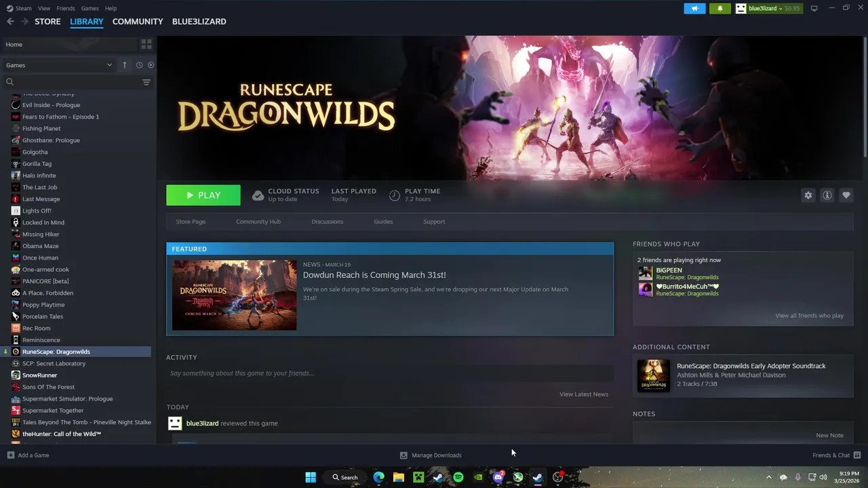868x488 pixels.
Task: Click the sort ascending arrow icon
Action: coord(125,65)
